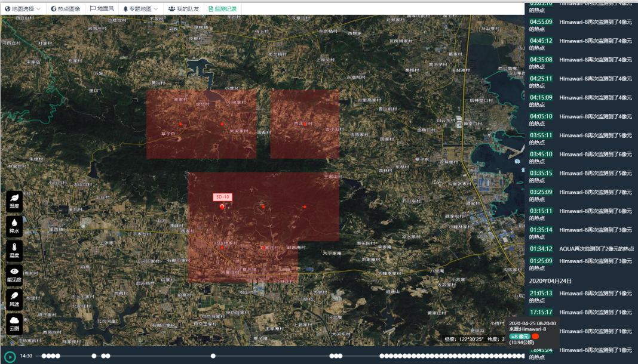Select the AQUA 01:34:12 detection record
This screenshot has height=364, width=638.
coord(581,249)
